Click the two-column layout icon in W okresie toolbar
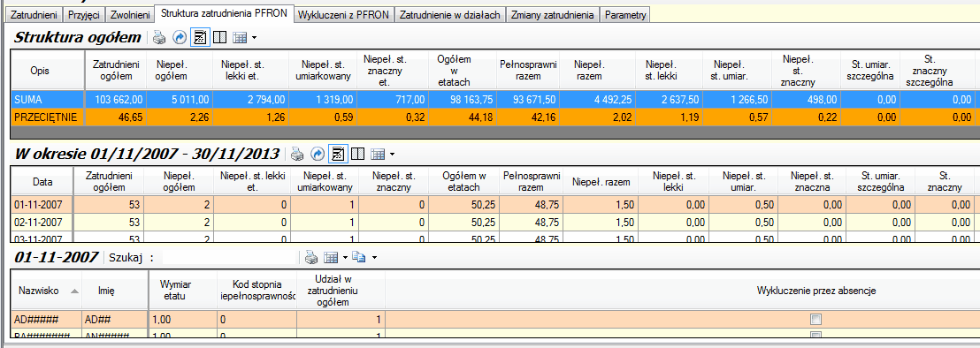The image size is (980, 348). pos(357,154)
